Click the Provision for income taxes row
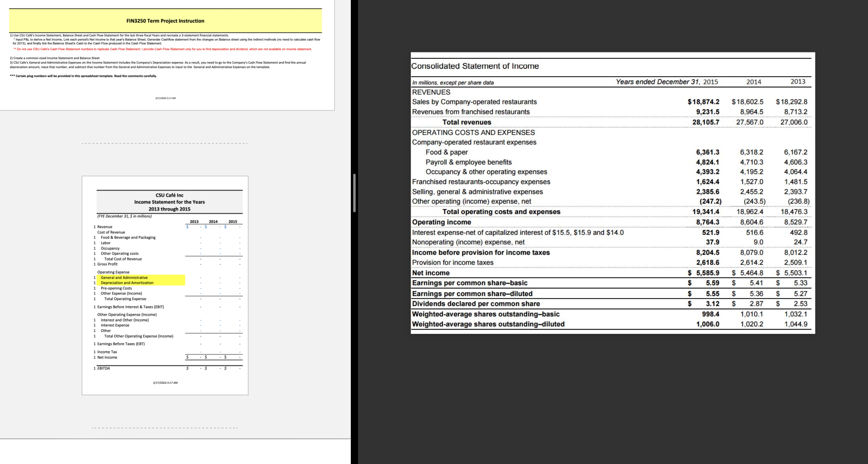 coord(452,262)
